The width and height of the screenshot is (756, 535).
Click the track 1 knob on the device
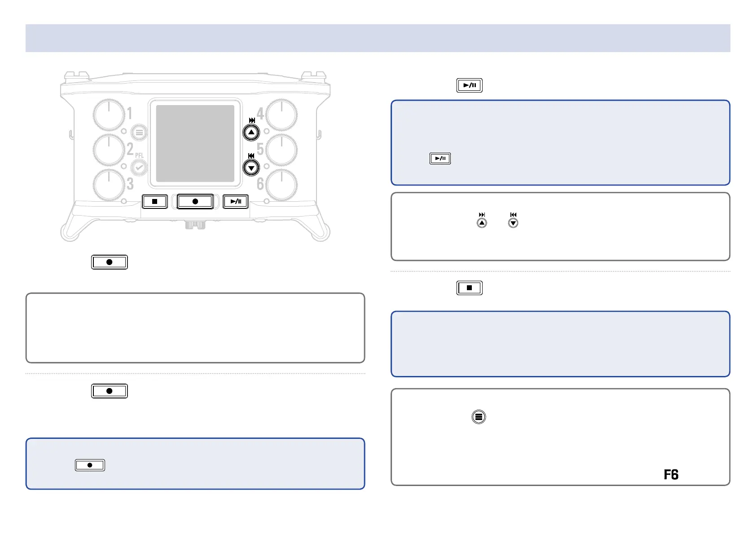point(109,115)
